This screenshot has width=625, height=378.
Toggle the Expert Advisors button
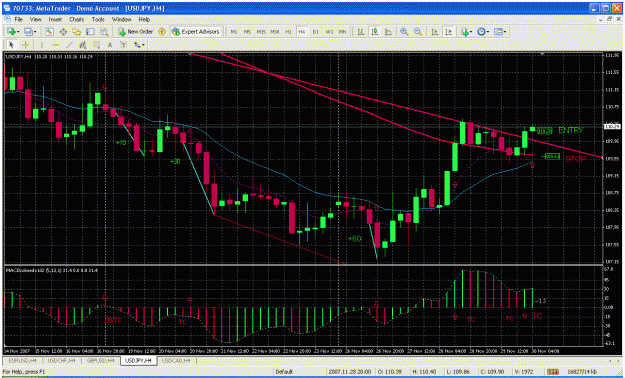196,32
